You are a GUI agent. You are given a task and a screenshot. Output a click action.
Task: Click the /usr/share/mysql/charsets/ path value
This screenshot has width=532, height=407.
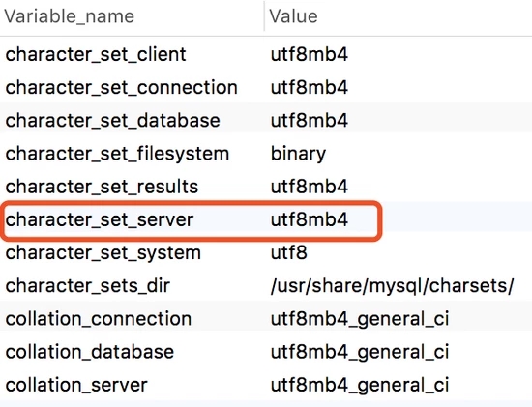coord(392,285)
